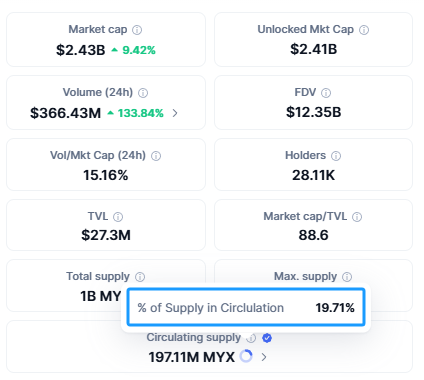Click the blue verified badge by Circulating supply
Screen dimensions: 424x380
(267, 338)
